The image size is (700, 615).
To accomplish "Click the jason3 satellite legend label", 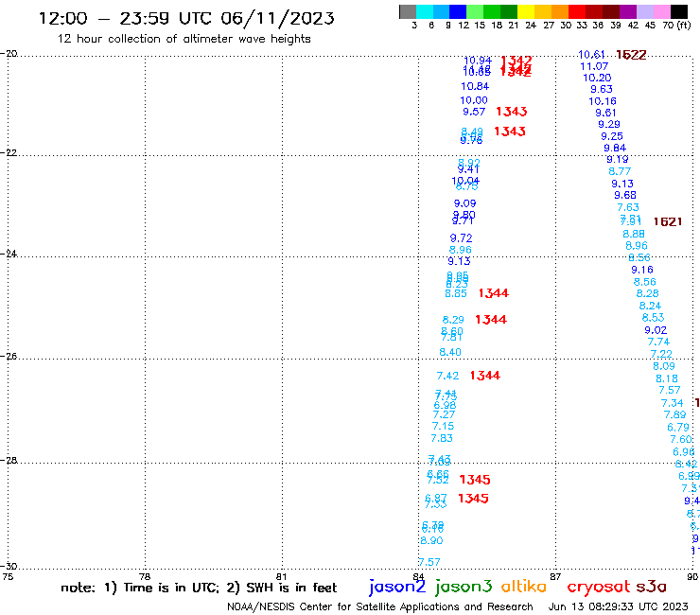I will [464, 587].
